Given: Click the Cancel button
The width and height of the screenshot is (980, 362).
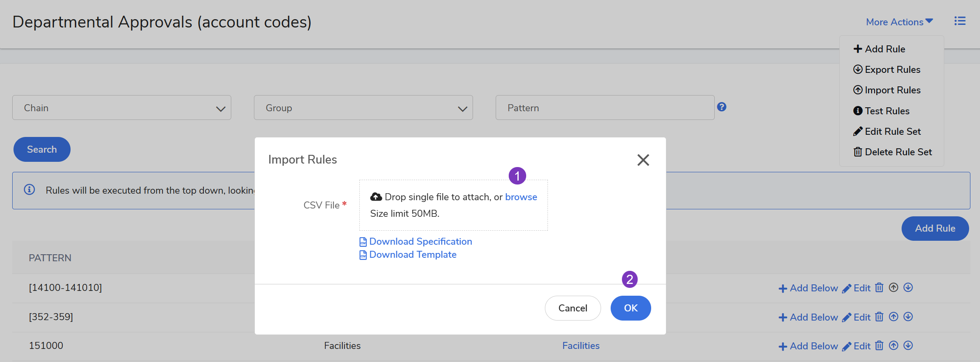Looking at the screenshot, I should pyautogui.click(x=572, y=308).
